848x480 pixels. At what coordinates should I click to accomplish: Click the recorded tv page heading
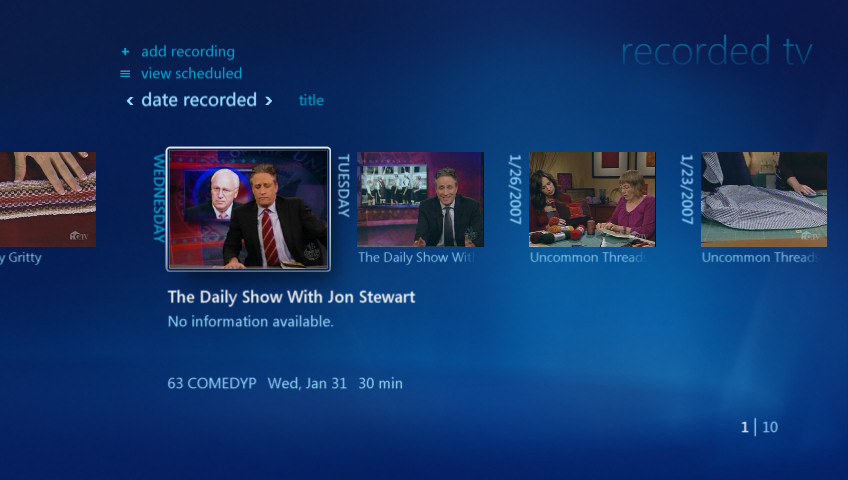tap(717, 51)
